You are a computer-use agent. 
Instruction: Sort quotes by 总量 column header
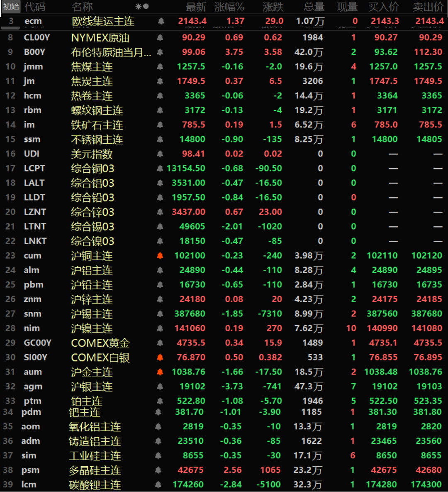coord(314,7)
